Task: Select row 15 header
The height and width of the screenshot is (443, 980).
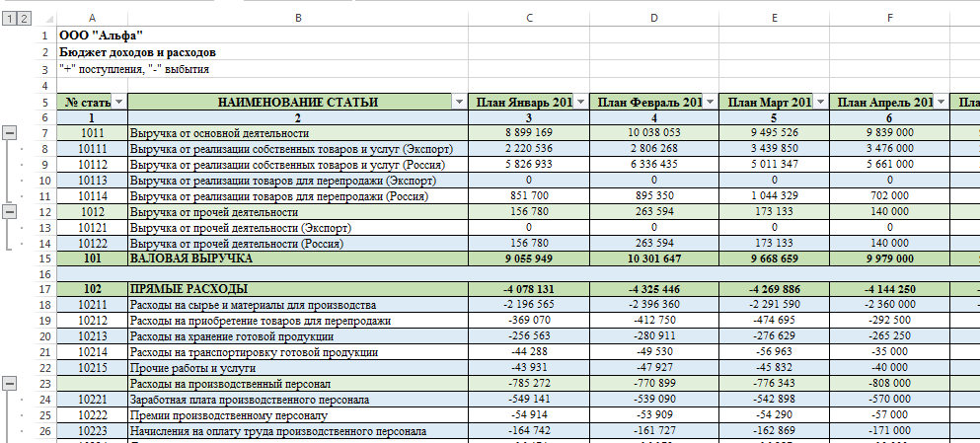Action: pos(45,258)
